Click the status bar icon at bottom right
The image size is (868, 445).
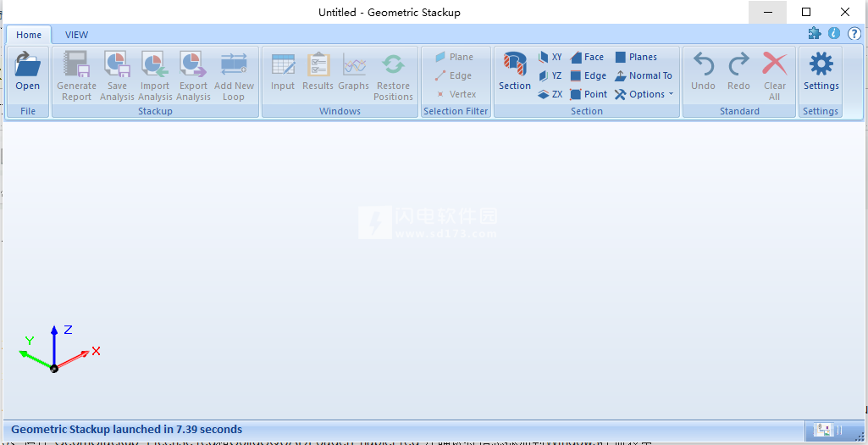click(823, 430)
